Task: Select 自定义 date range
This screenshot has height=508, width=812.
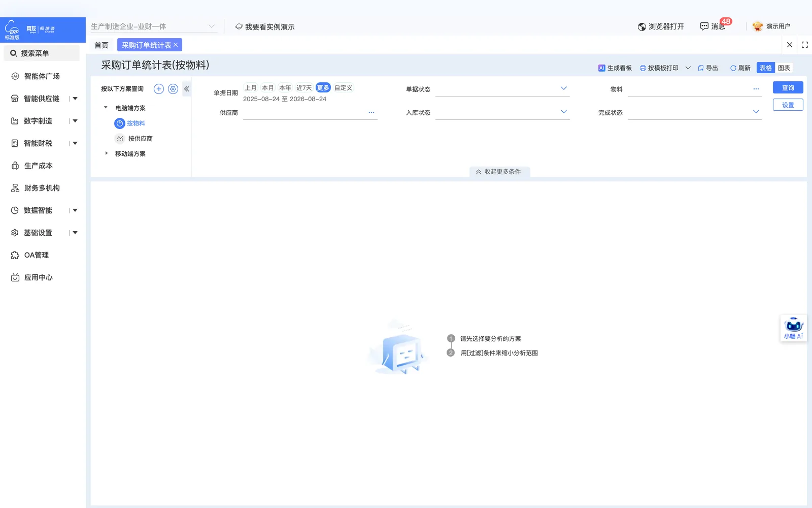Action: coord(344,88)
